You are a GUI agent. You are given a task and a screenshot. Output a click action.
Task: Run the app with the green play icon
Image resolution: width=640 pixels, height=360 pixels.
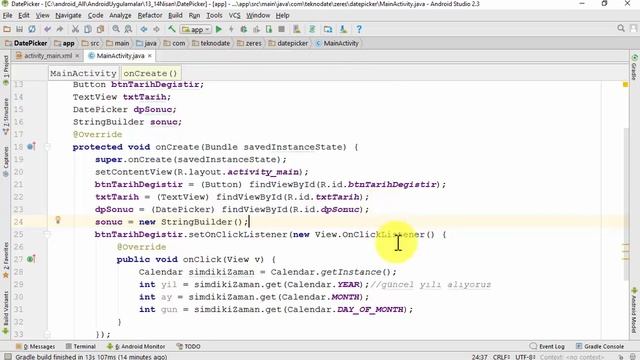[219, 29]
